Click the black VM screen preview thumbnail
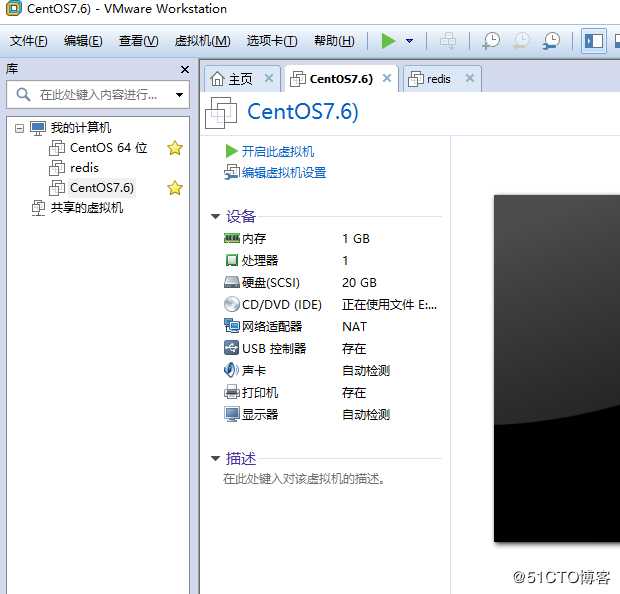The image size is (620, 594). pyautogui.click(x=557, y=368)
